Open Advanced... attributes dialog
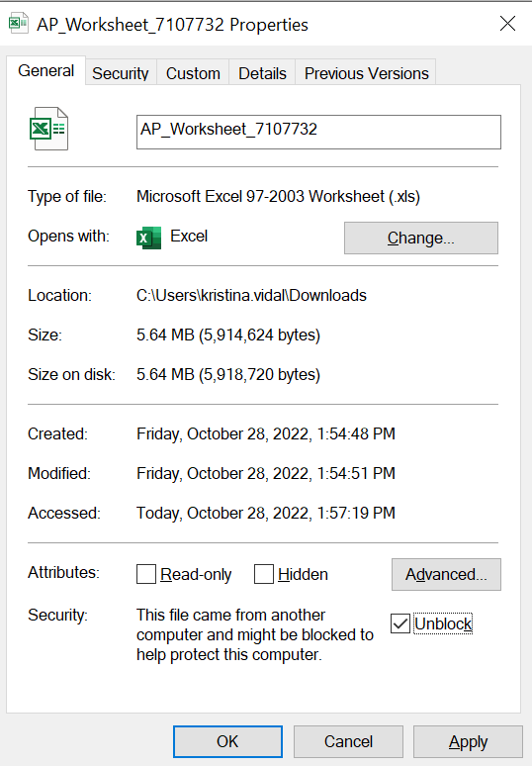 pos(446,574)
